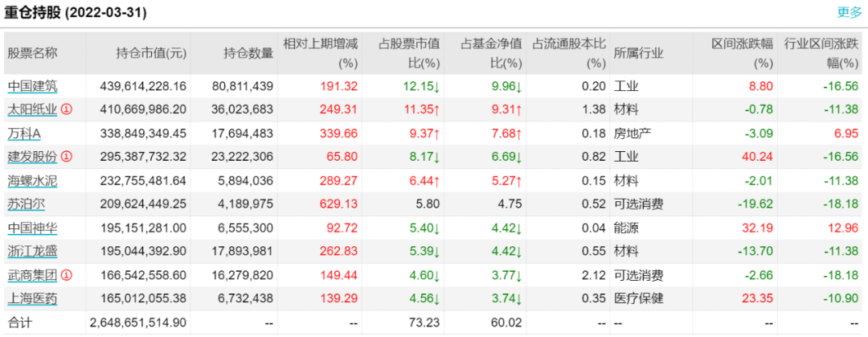This screenshot has width=868, height=337.
Task: Select the 能源 industry cell
Action: click(625, 228)
